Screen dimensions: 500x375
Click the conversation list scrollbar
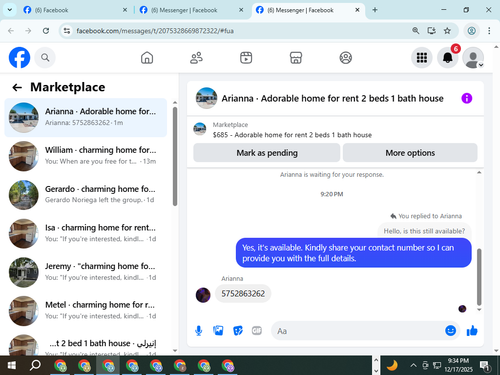(175, 156)
